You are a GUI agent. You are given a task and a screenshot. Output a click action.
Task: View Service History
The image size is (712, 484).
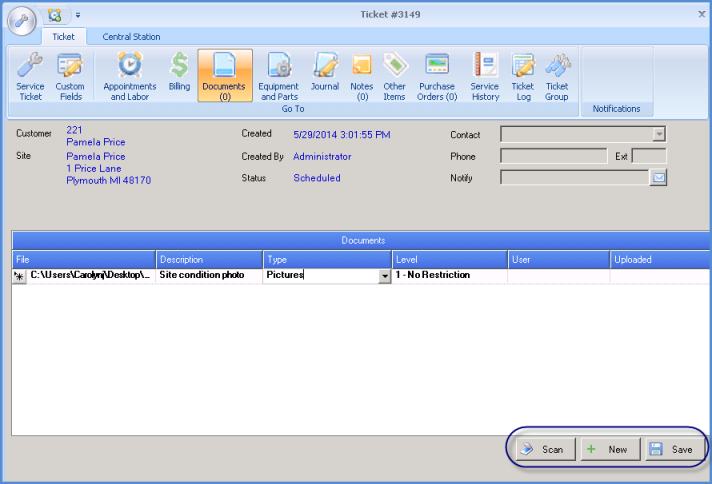485,76
